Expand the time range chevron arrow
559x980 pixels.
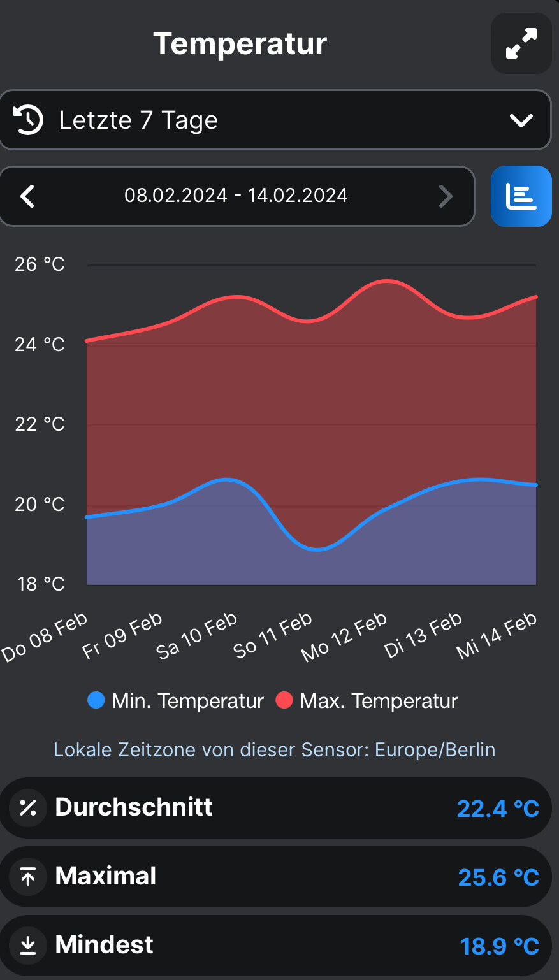[x=521, y=120]
